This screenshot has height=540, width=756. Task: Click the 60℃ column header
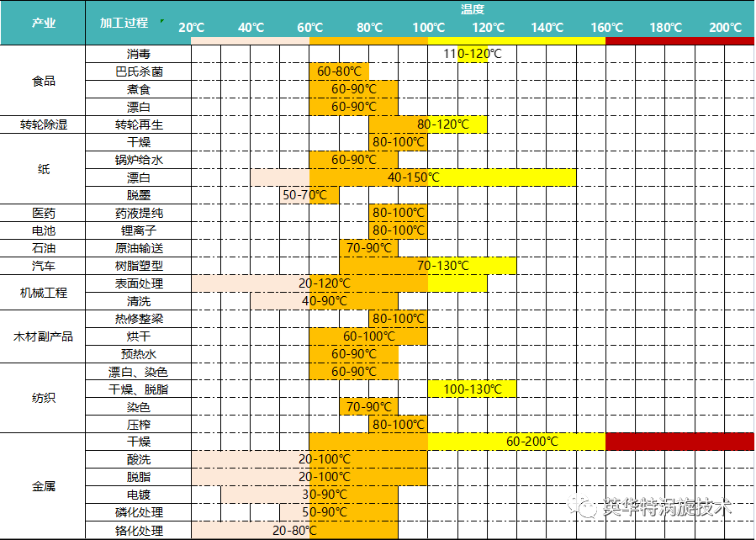point(309,28)
